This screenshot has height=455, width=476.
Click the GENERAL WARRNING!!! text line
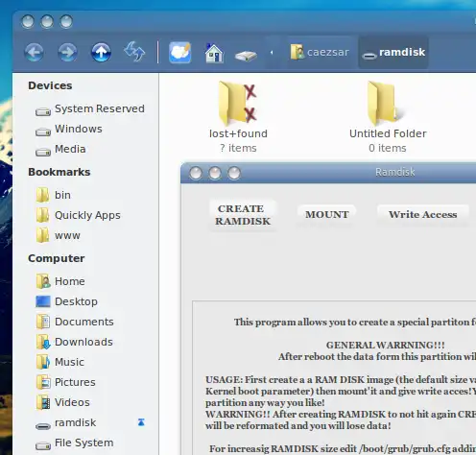pyautogui.click(x=385, y=346)
